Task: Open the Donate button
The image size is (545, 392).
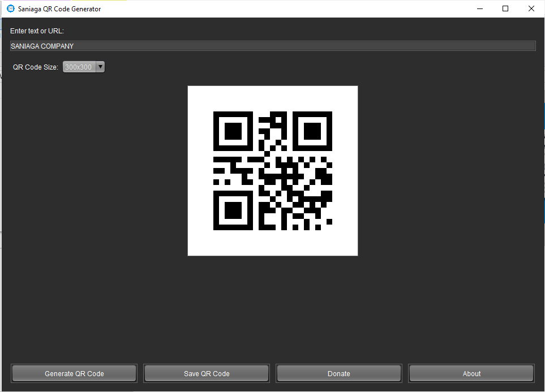Action: click(339, 373)
